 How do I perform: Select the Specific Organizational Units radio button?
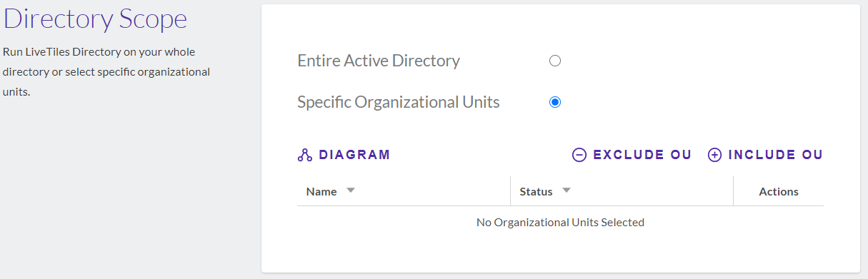(555, 102)
